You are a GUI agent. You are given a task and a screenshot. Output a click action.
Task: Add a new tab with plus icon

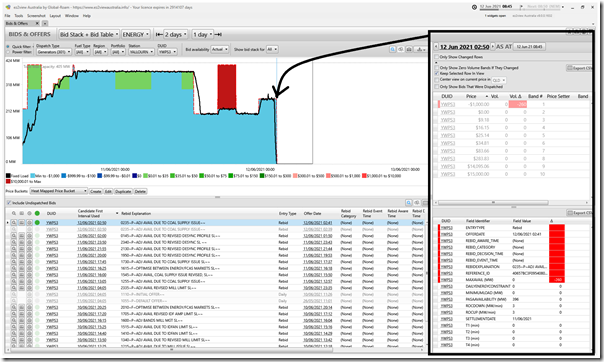(45, 23)
